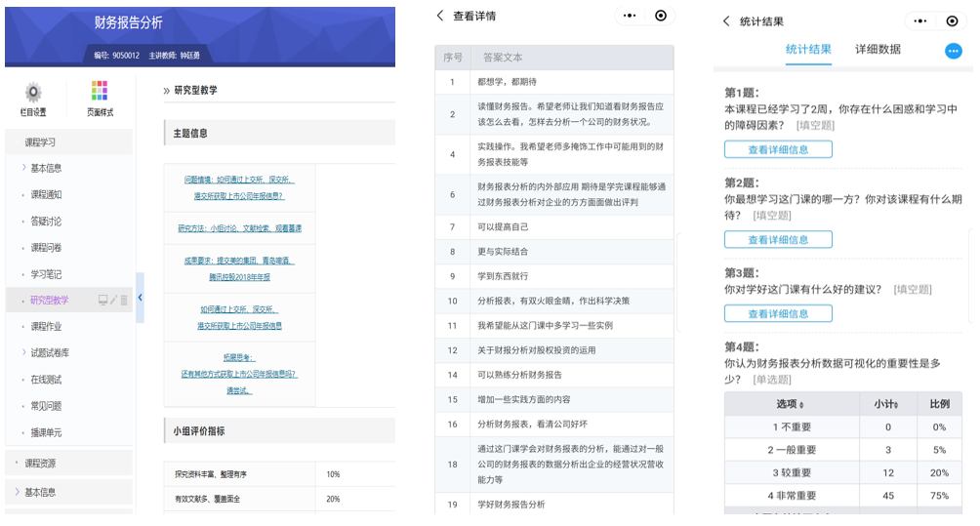View detailed info for question 1
The width and height of the screenshot is (980, 526).
778,149
